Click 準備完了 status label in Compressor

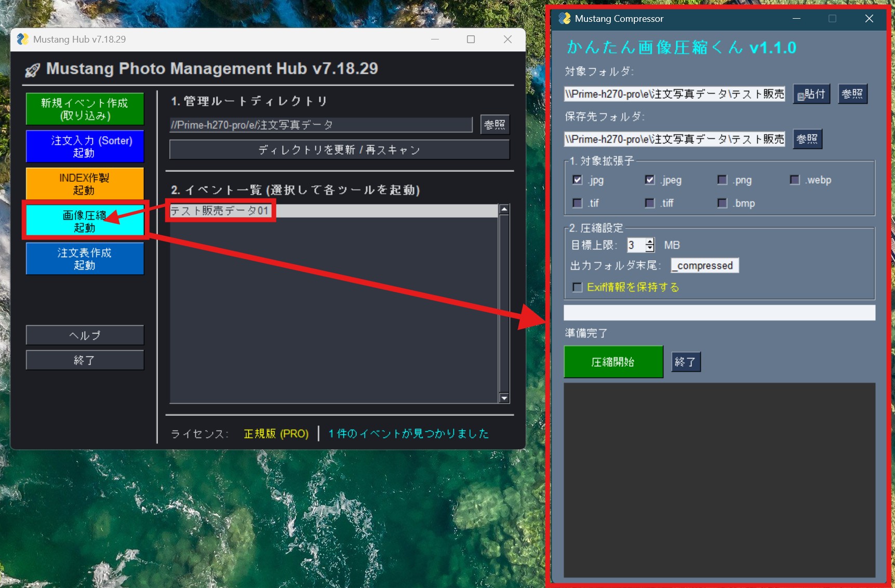point(586,333)
